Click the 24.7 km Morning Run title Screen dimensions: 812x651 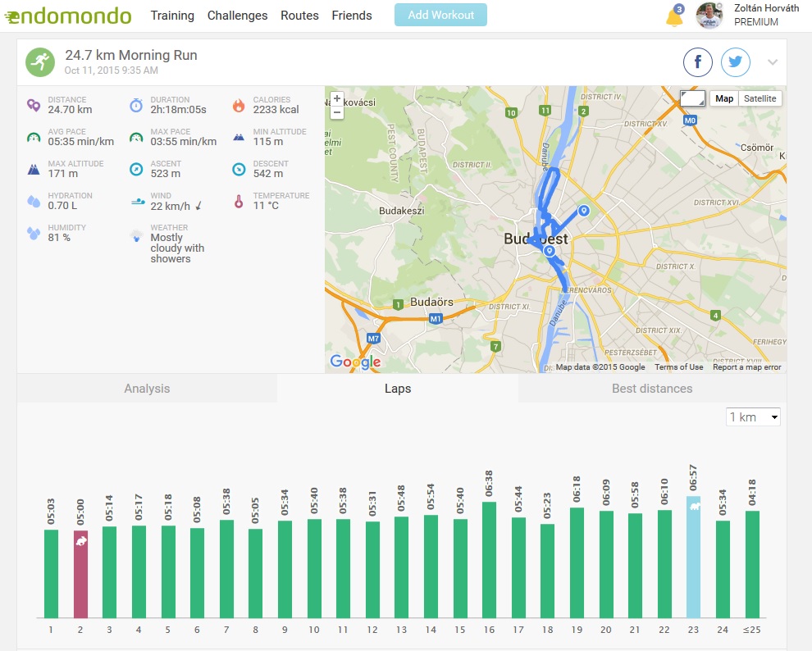pyautogui.click(x=131, y=55)
